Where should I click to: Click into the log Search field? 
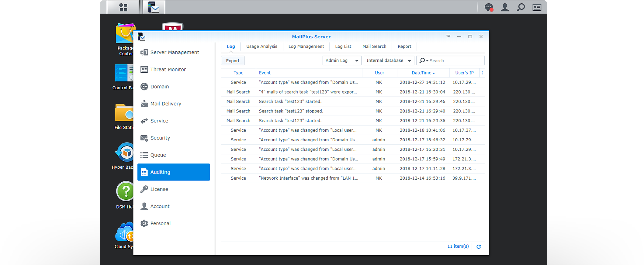point(455,61)
